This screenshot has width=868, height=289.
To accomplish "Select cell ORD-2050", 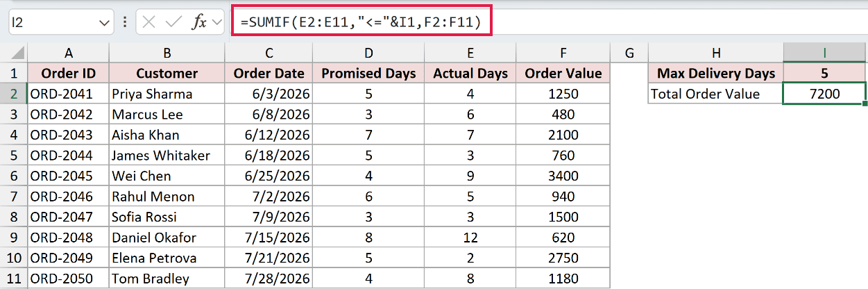I will coord(68,279).
